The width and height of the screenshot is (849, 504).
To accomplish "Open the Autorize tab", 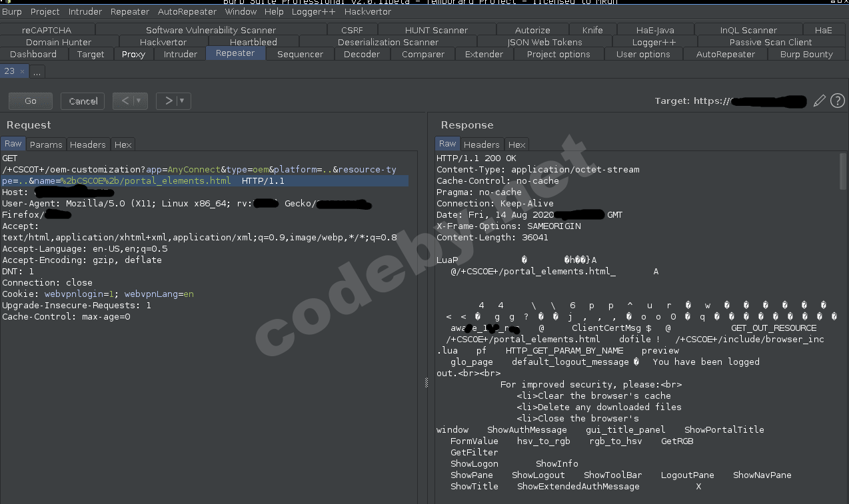I will coord(532,30).
